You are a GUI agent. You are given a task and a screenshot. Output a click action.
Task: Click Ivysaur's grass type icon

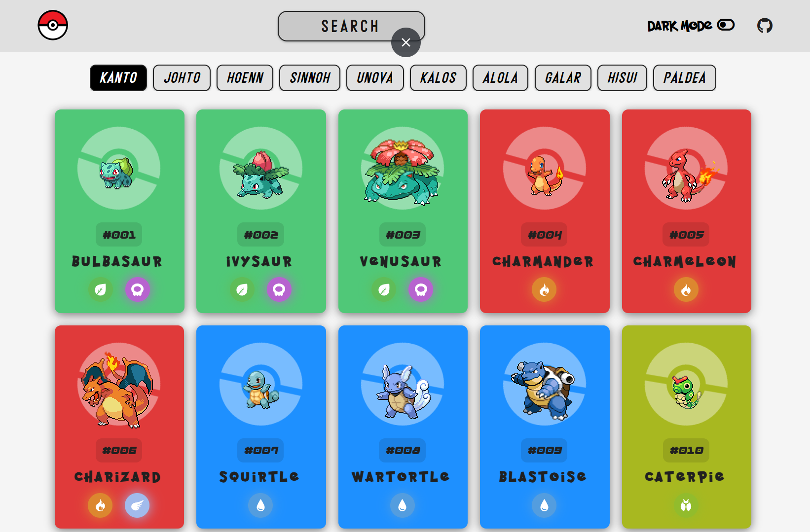(242, 289)
